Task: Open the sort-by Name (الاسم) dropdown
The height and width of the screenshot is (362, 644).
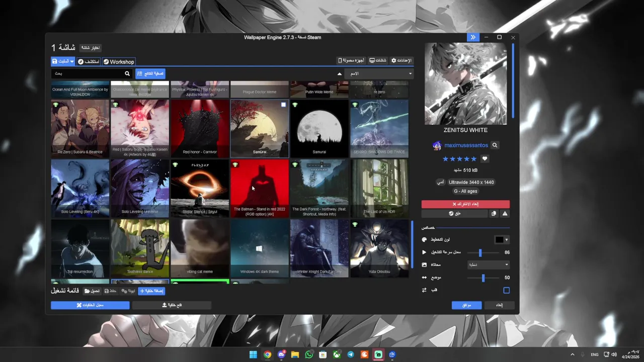Action: coord(380,74)
